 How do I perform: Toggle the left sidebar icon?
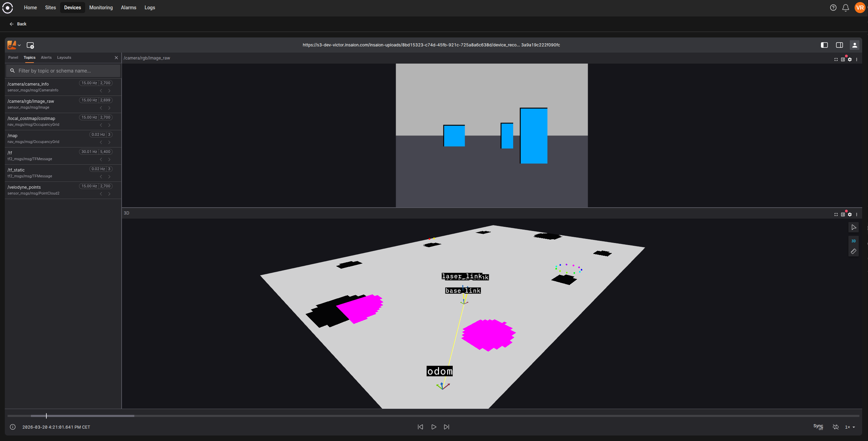[x=824, y=45]
